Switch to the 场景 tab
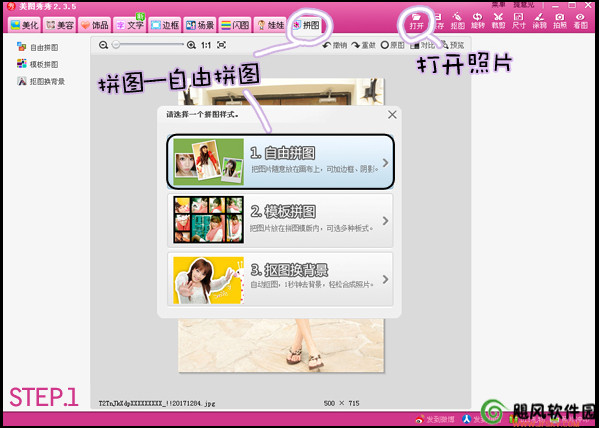Image resolution: width=603 pixels, height=428 pixels. click(x=200, y=25)
